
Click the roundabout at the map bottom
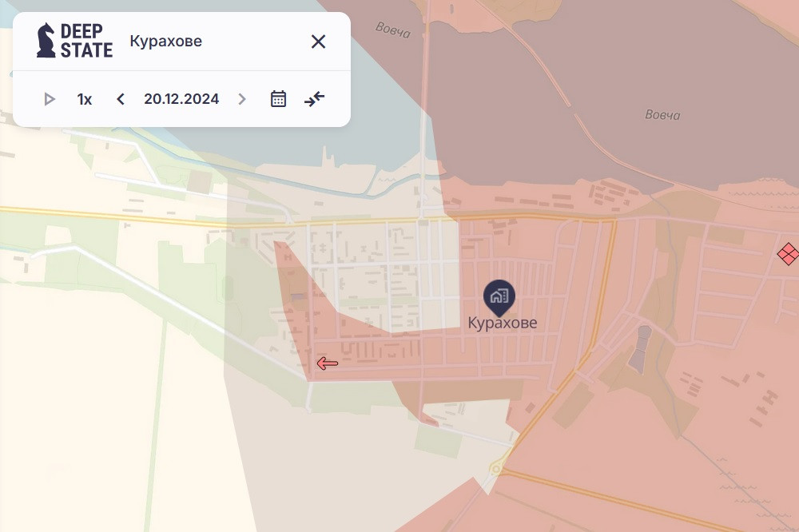click(497, 469)
